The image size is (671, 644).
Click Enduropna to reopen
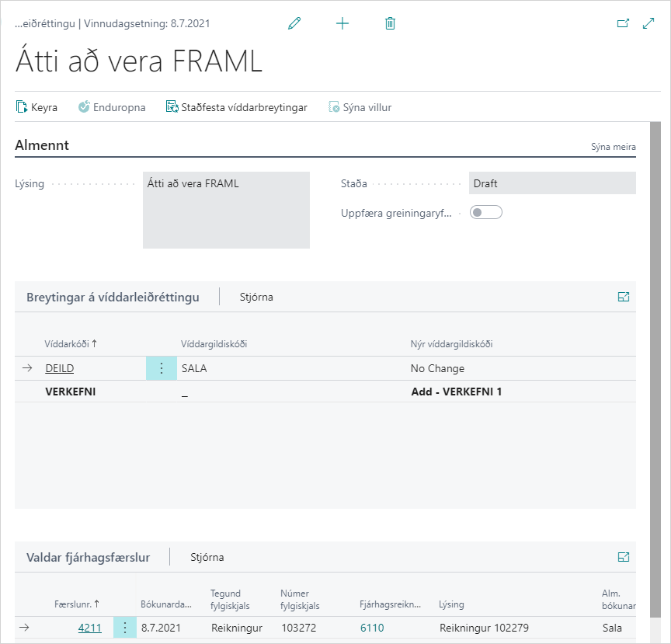[x=112, y=107]
